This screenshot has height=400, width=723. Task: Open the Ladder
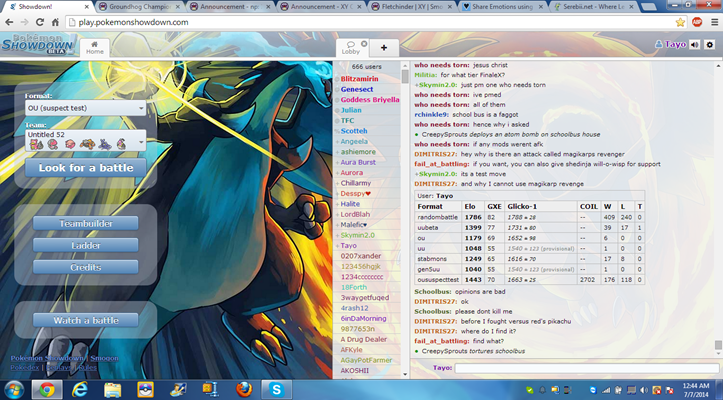[x=86, y=245]
